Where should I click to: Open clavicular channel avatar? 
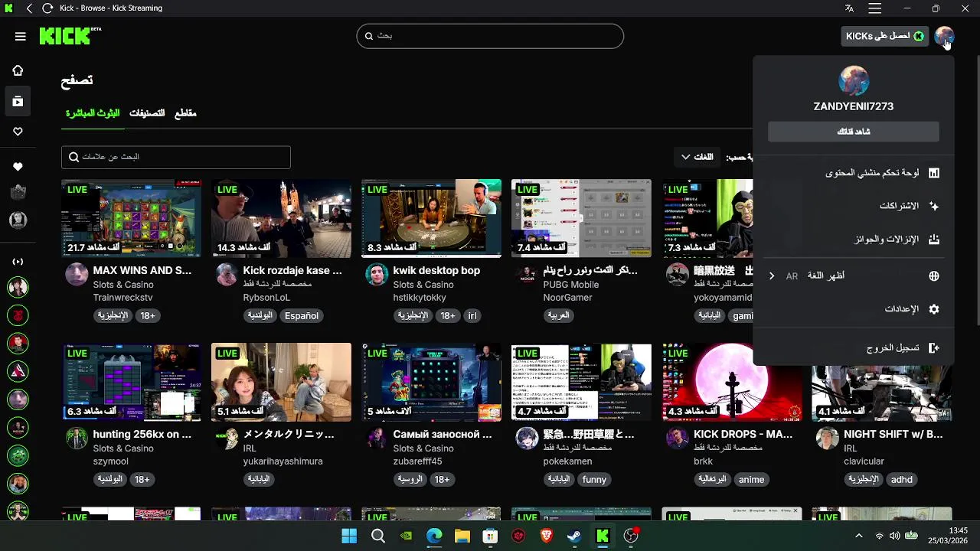click(827, 438)
